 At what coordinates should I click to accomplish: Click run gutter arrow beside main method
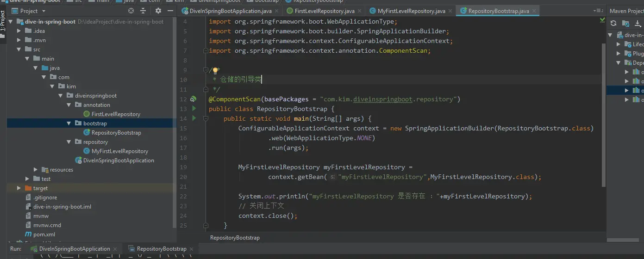194,118
